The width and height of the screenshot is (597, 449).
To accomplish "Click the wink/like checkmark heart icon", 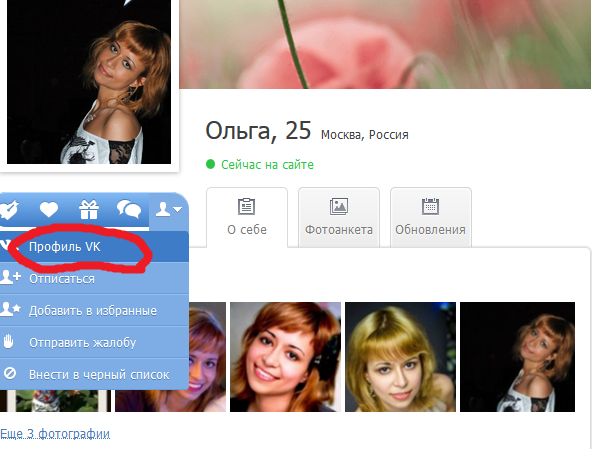I will (9, 209).
